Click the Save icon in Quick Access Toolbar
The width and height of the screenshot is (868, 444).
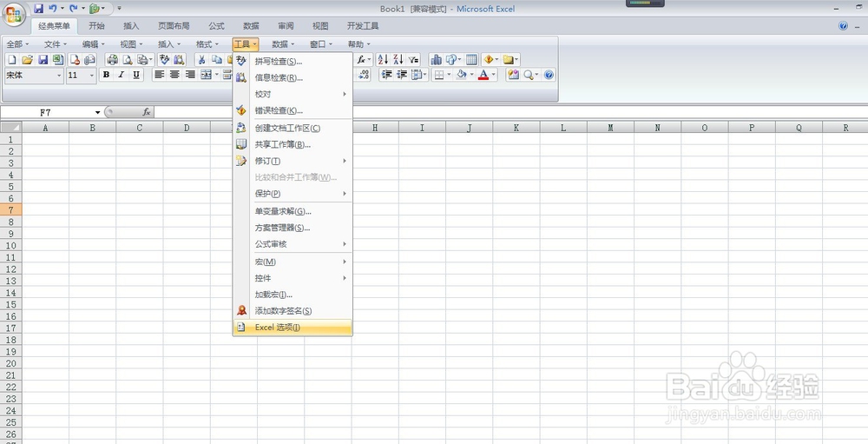click(38, 9)
